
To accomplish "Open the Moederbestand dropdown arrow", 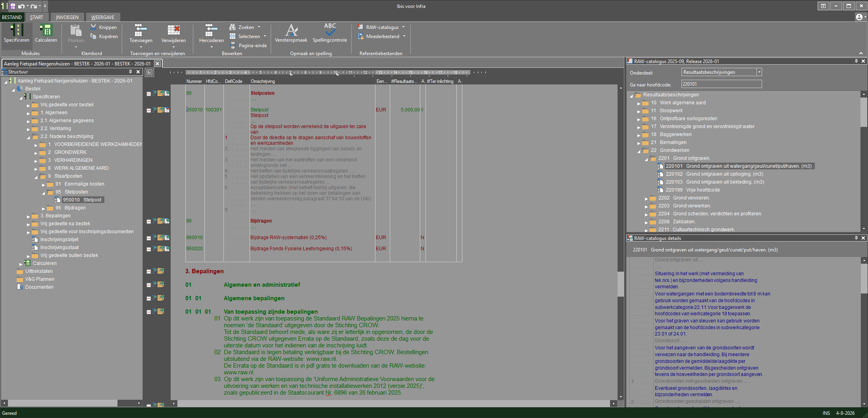I will point(404,36).
